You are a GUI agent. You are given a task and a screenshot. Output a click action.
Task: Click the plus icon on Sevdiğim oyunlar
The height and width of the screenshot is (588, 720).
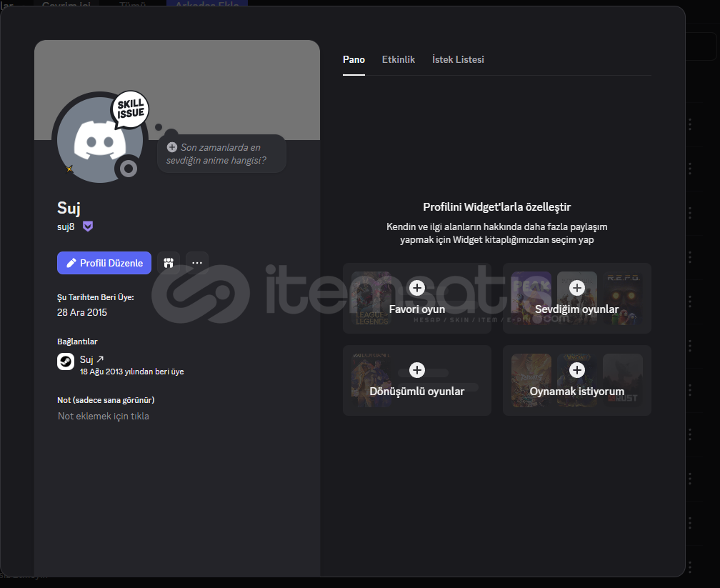(x=576, y=288)
